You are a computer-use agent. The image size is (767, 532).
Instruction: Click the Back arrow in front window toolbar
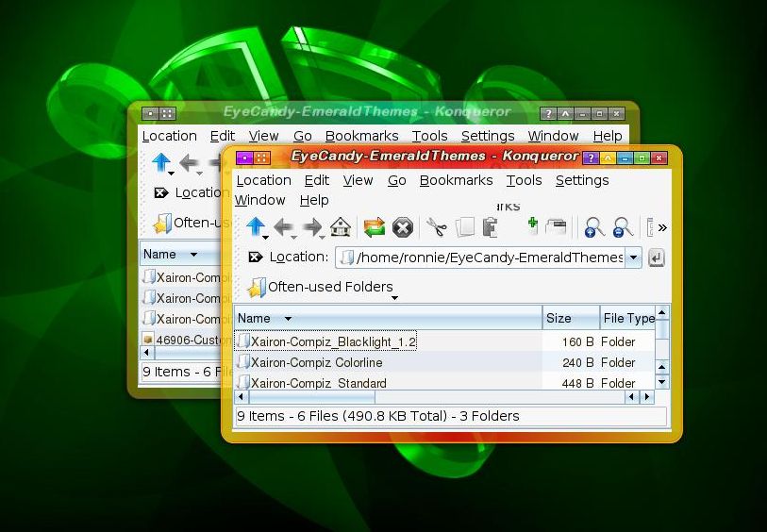point(284,227)
